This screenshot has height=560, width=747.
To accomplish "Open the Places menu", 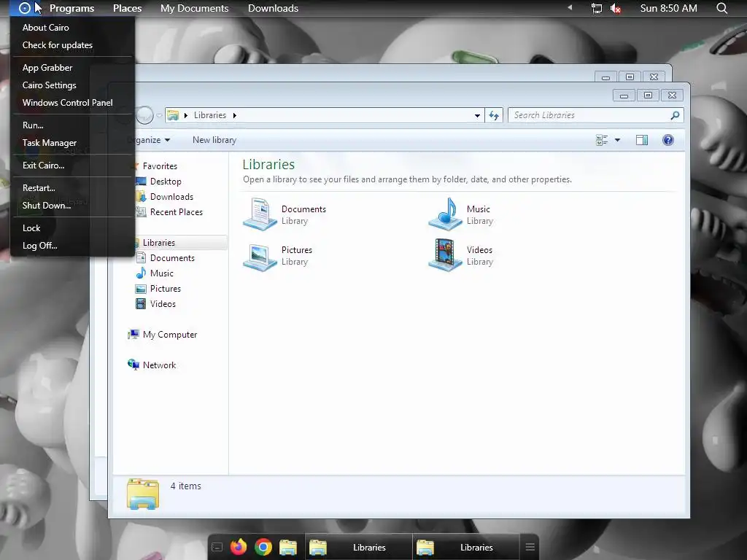I will tap(127, 8).
